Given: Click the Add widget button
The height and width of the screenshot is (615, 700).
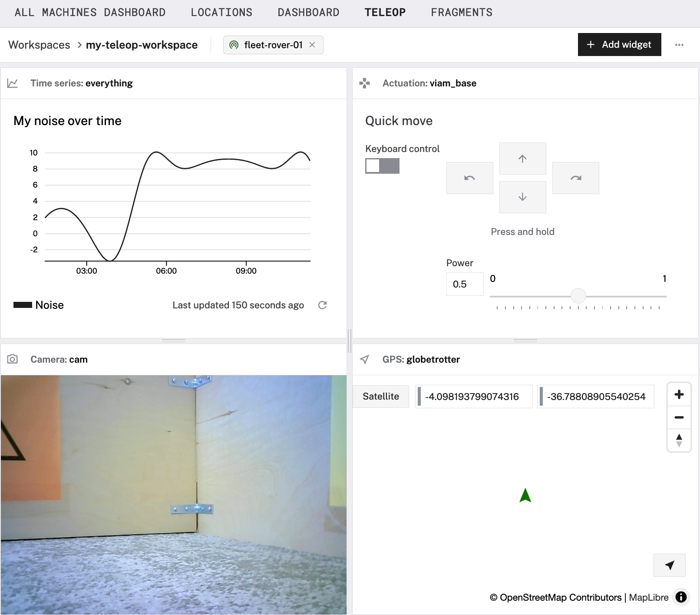Looking at the screenshot, I should [619, 45].
